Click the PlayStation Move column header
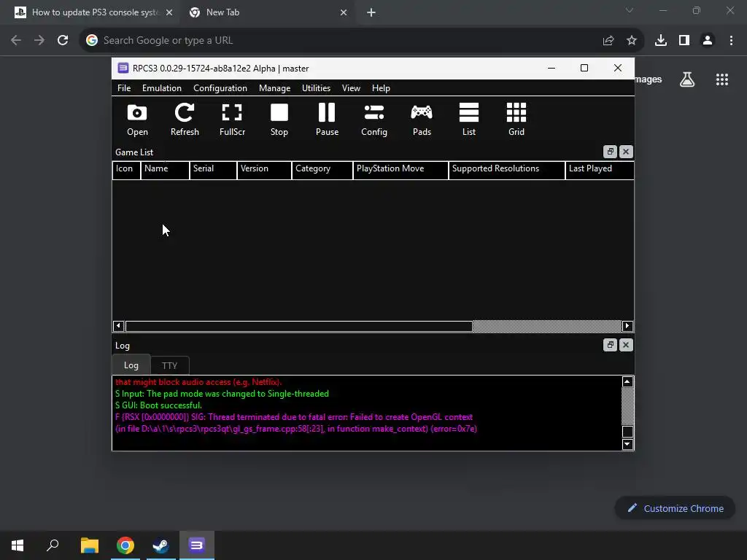The image size is (747, 560). click(x=400, y=170)
